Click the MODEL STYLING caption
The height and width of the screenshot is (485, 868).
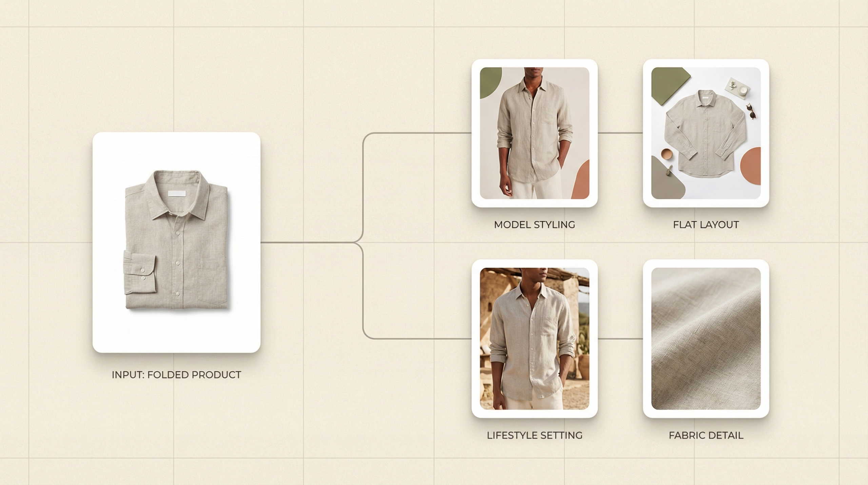534,225
